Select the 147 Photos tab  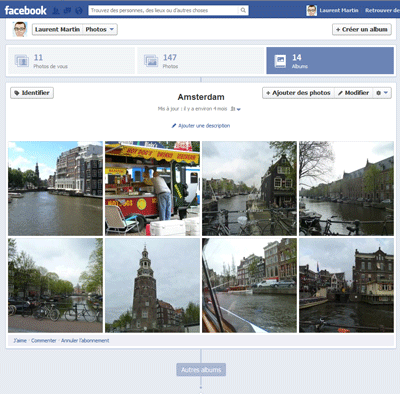point(201,61)
